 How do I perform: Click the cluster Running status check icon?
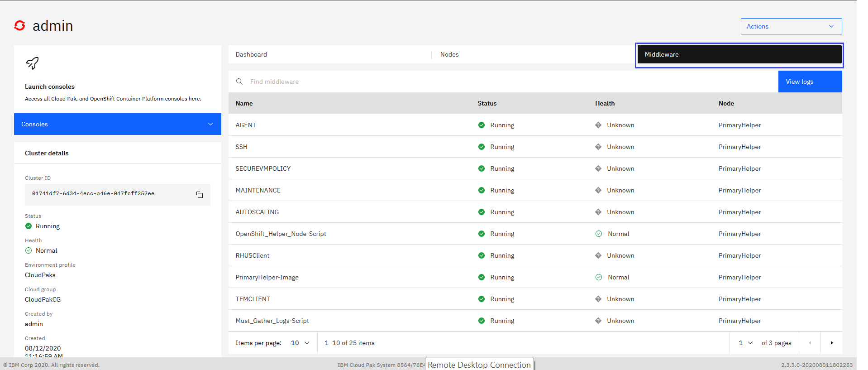(x=29, y=226)
